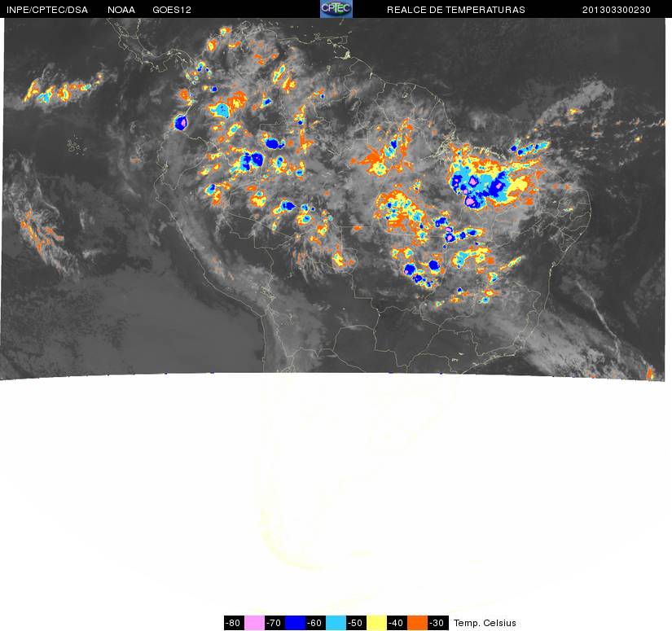Click the dark blue legend swatch

(x=296, y=623)
